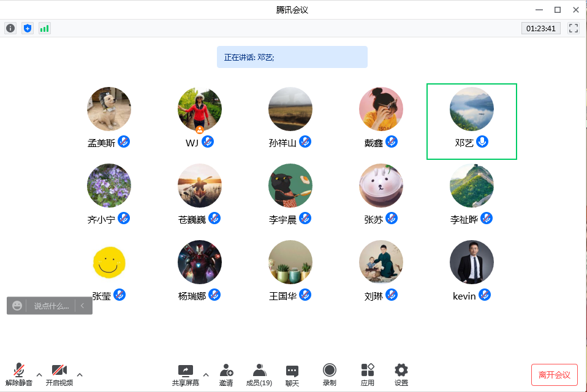Type in the 说点什么 chat box
This screenshot has width=587, height=392.
pos(51,306)
